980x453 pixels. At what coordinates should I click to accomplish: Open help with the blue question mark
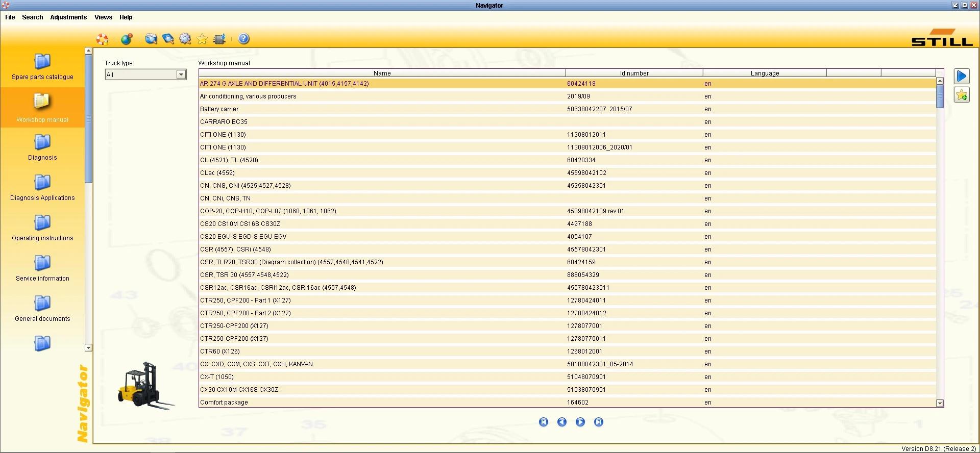point(244,39)
